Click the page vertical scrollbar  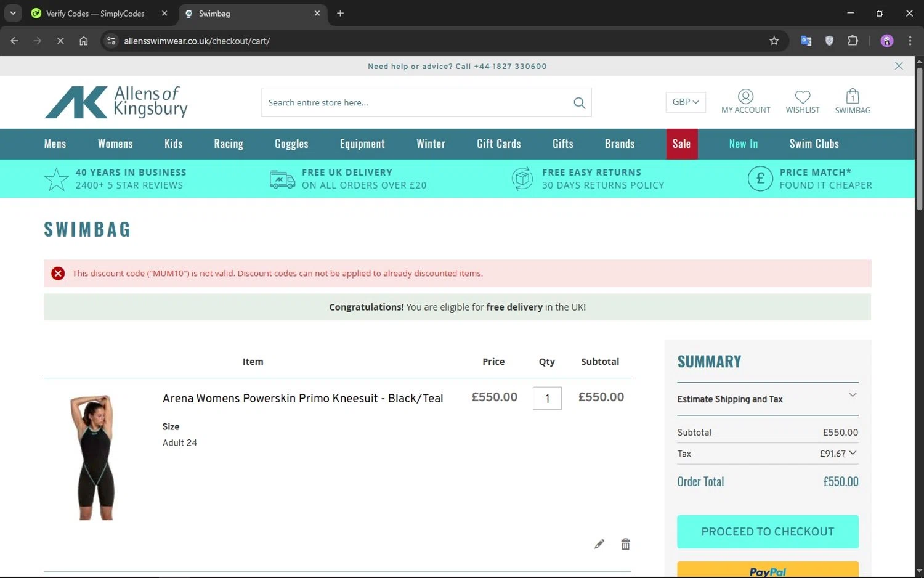point(919,139)
